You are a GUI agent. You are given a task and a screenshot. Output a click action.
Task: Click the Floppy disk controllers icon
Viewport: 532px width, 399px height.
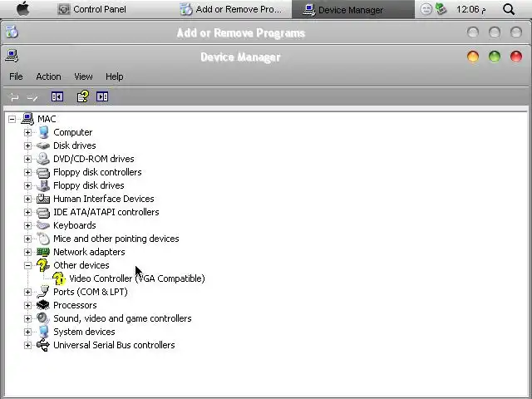click(43, 172)
